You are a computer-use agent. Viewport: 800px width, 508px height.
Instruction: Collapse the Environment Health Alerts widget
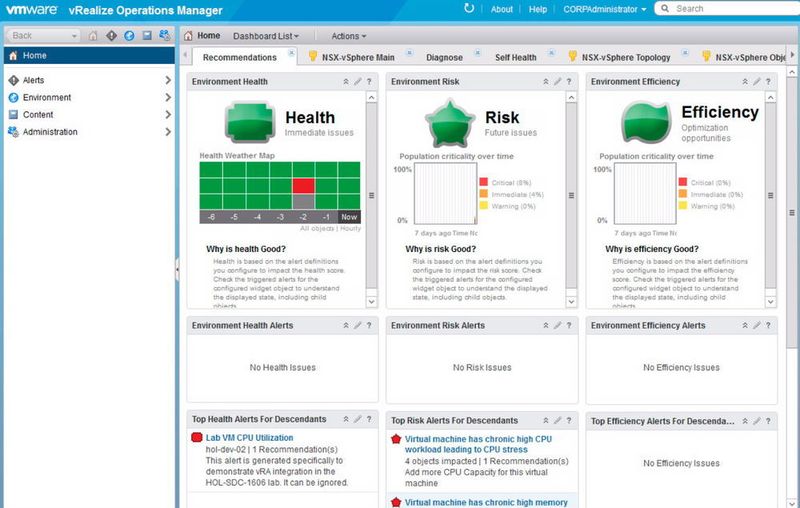pyautogui.click(x=346, y=325)
